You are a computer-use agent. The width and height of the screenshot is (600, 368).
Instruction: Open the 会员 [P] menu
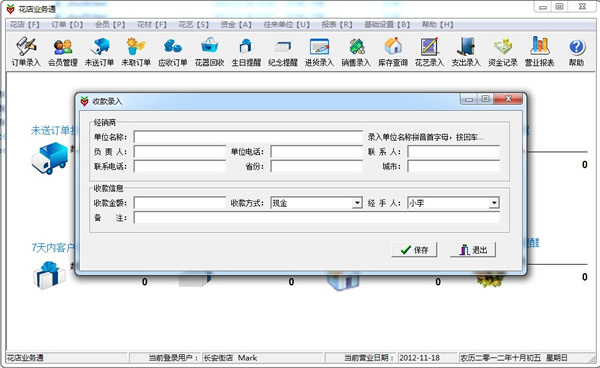point(110,24)
